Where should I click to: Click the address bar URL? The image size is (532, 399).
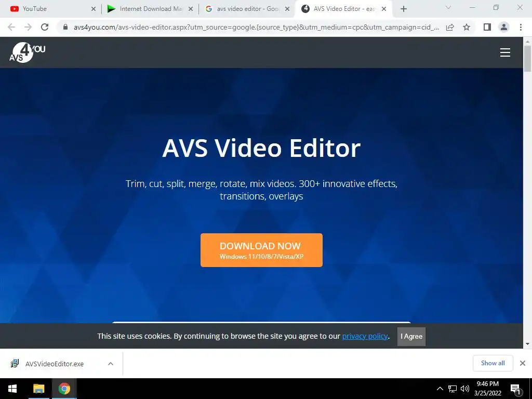(x=256, y=27)
